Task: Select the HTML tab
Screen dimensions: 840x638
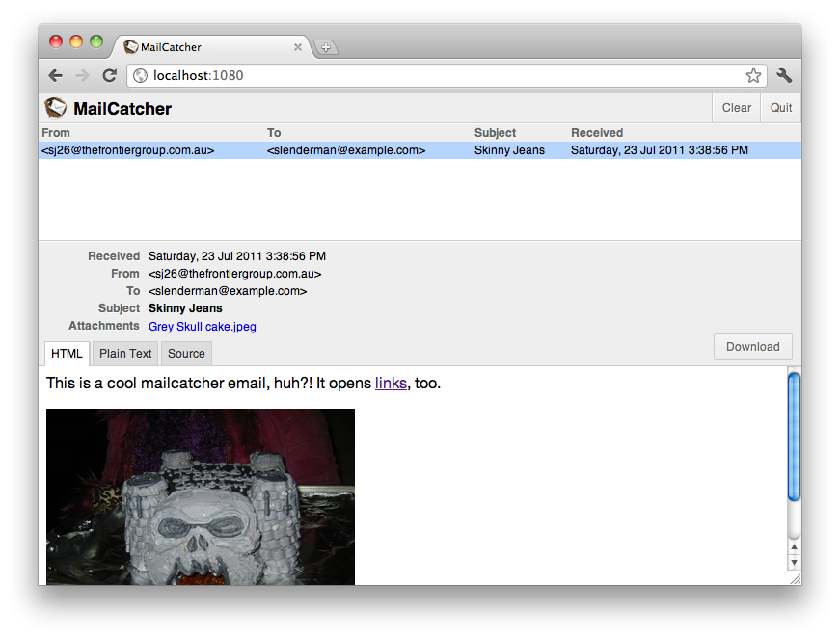Action: click(66, 353)
